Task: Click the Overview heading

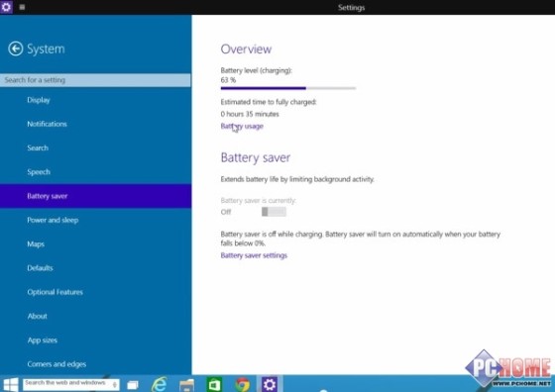Action: (246, 49)
